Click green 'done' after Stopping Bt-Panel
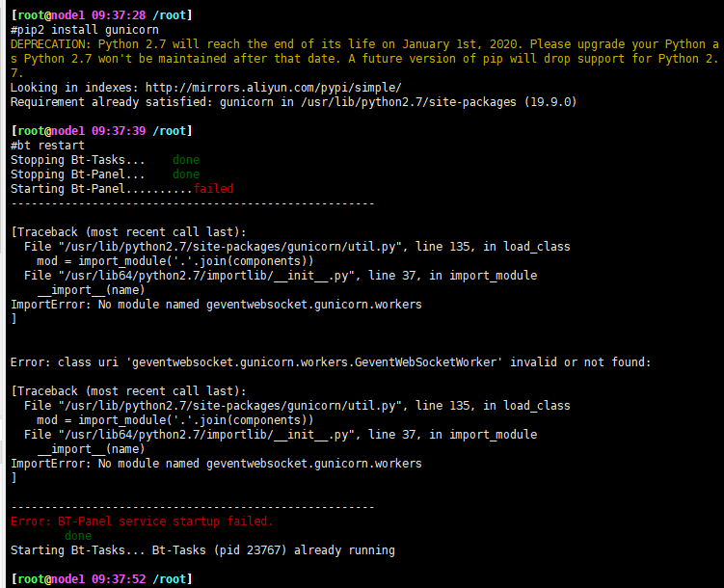This screenshot has width=724, height=588. click(186, 174)
